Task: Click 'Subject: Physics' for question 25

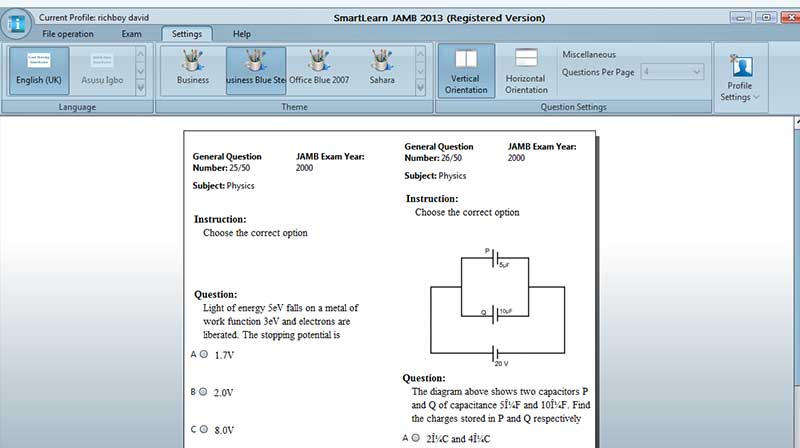Action: point(223,186)
